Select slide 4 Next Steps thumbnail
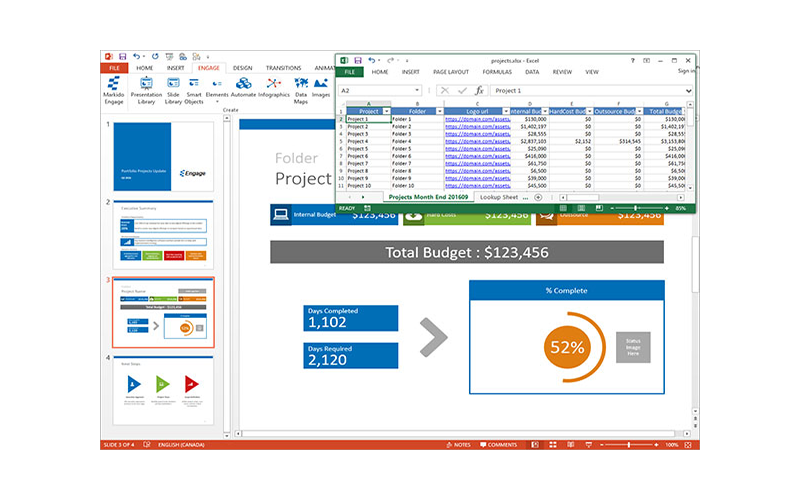800x500 pixels. 163,390
